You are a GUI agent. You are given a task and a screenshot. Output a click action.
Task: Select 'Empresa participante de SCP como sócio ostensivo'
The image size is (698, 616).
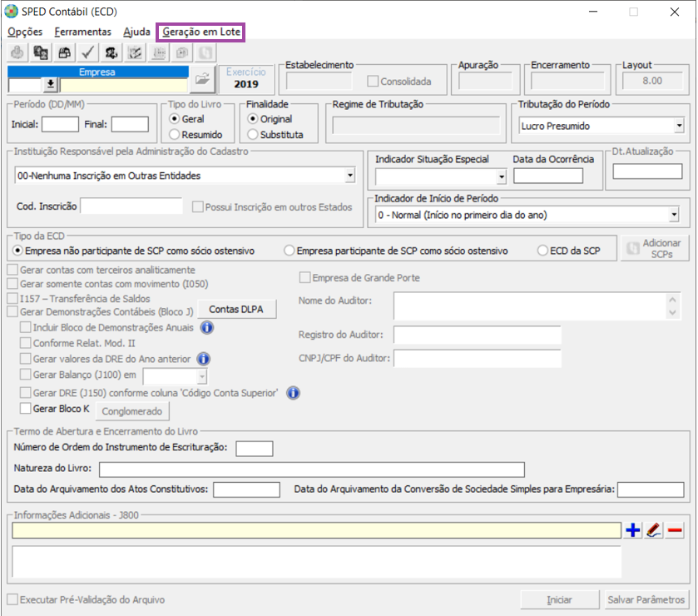click(290, 251)
